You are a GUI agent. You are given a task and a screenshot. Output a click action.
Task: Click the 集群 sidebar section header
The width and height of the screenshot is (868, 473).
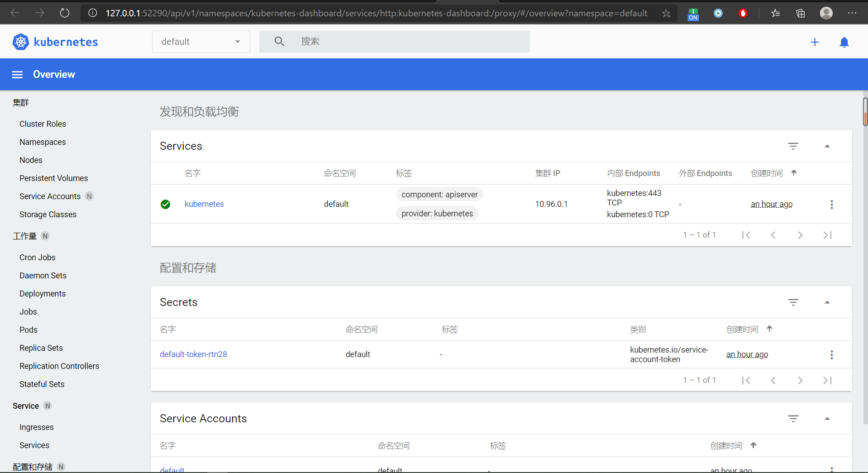click(21, 103)
